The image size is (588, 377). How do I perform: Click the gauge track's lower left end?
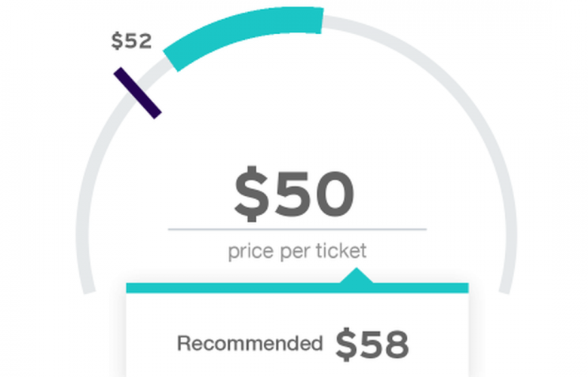pos(88,288)
